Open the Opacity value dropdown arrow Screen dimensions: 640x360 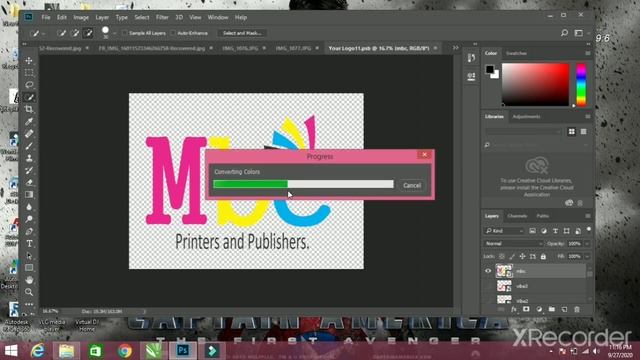click(587, 244)
